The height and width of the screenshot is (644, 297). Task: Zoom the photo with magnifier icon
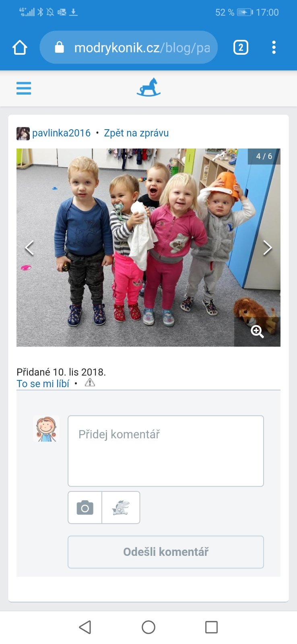pos(257,332)
